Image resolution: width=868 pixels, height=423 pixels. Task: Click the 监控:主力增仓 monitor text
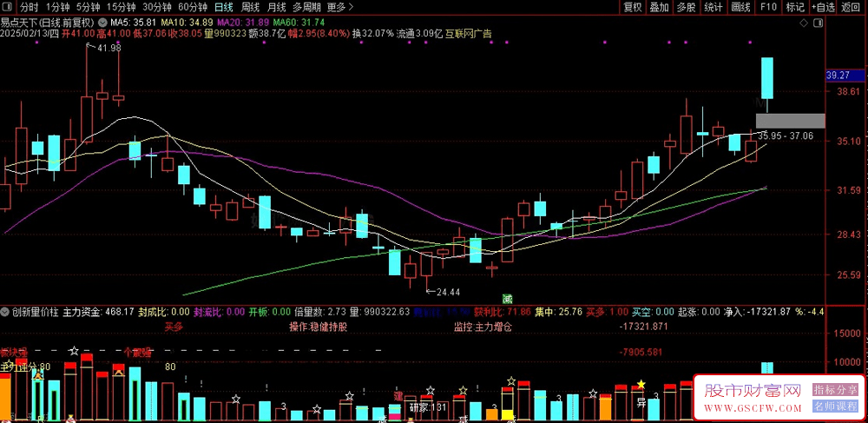(482, 326)
